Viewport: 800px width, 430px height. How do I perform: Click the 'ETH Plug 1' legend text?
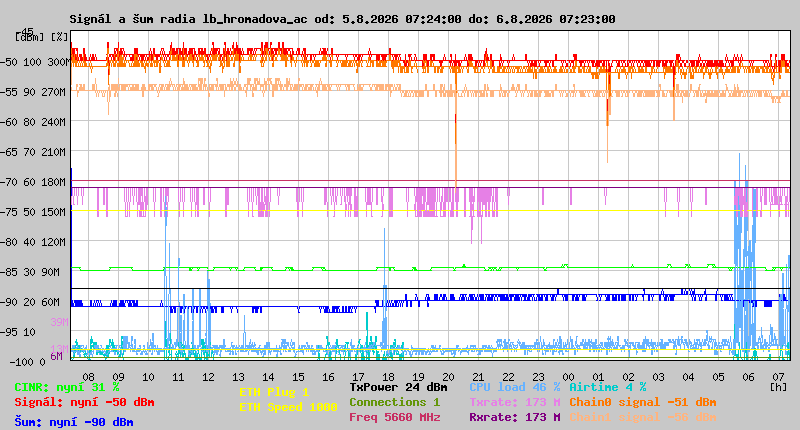pos(274,392)
